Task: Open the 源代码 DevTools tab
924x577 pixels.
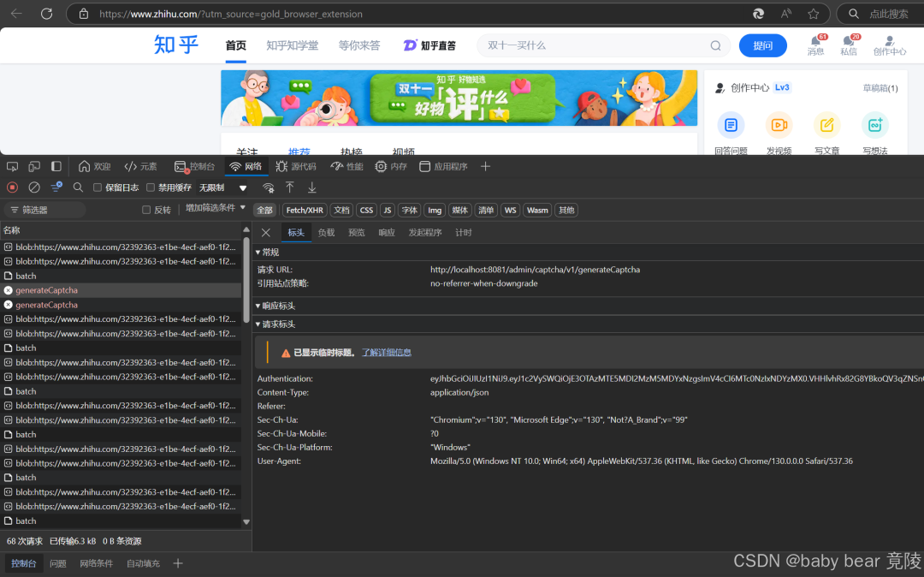Action: (296, 167)
